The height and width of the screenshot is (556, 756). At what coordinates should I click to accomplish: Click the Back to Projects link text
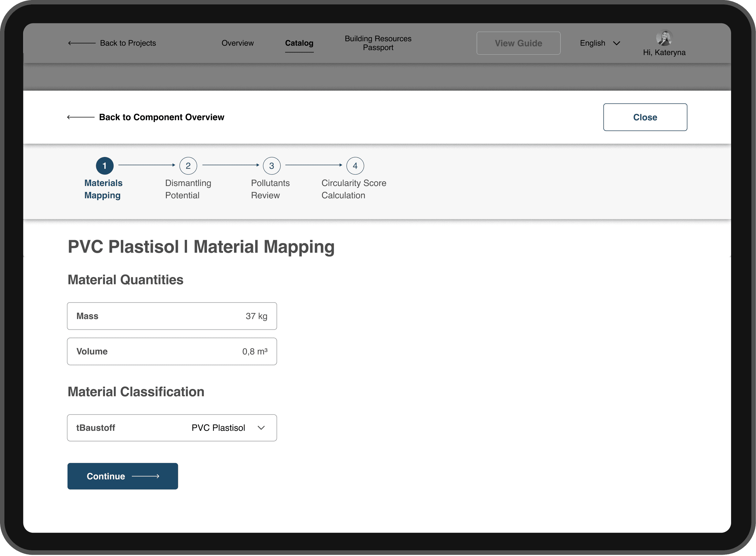tap(128, 43)
